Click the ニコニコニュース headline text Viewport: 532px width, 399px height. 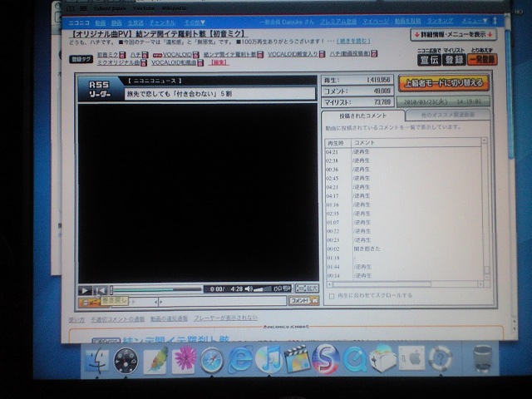click(x=180, y=94)
